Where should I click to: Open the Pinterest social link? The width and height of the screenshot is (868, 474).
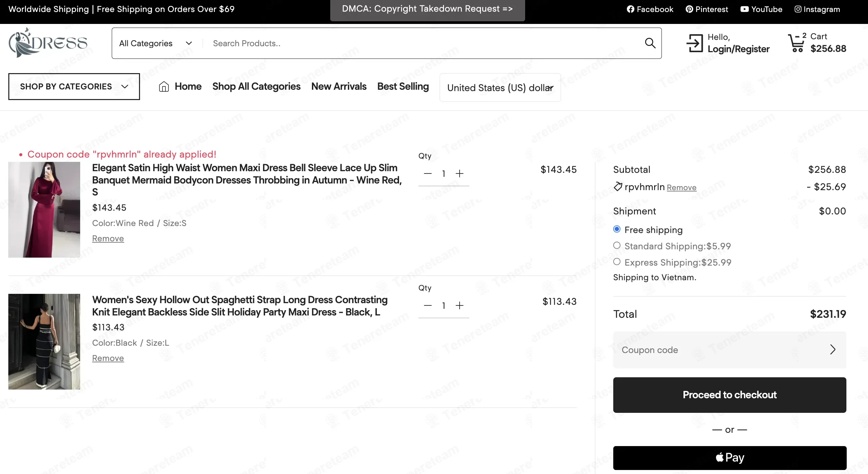[707, 9]
